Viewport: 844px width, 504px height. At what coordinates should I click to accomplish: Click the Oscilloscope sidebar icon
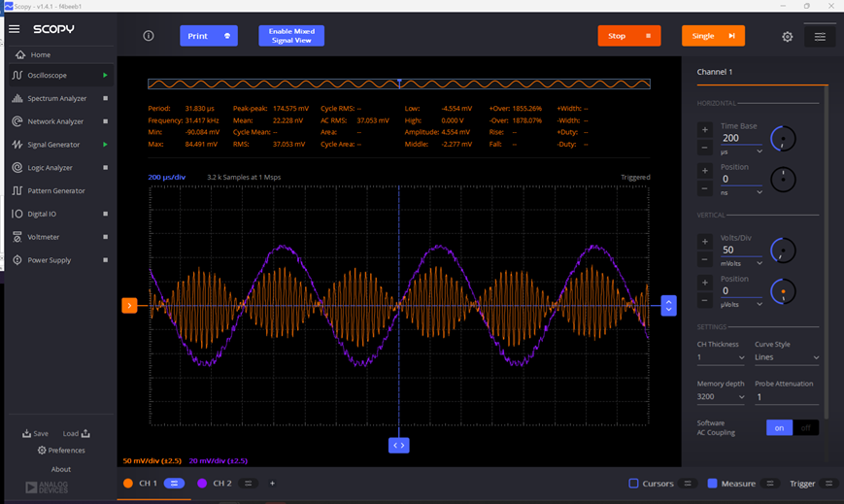pyautogui.click(x=17, y=76)
